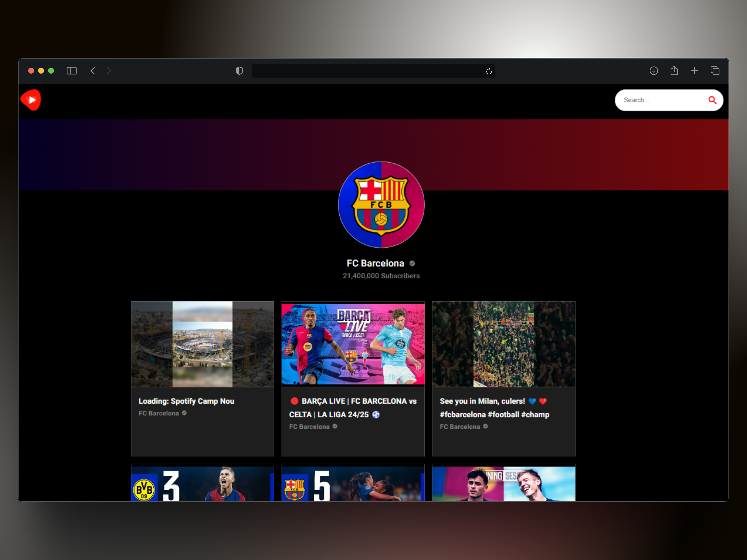Screen dimensions: 747x560
Task: Open the crowd fans video thumbnail
Action: pyautogui.click(x=504, y=344)
